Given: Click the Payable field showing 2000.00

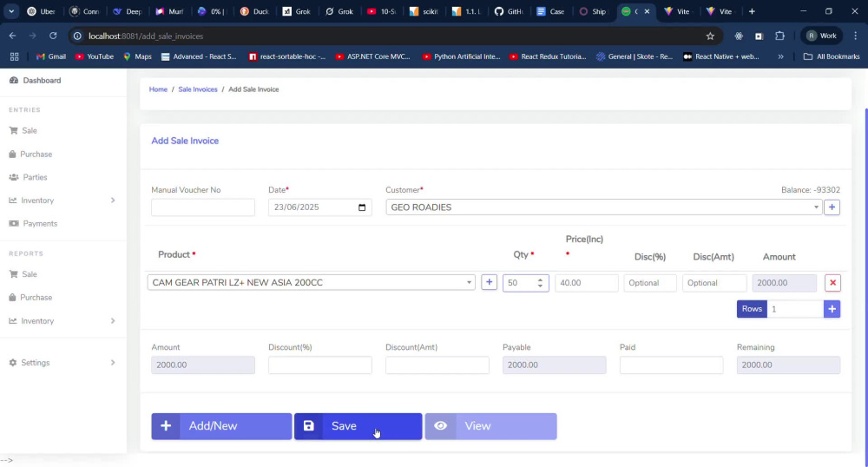Looking at the screenshot, I should (x=554, y=365).
